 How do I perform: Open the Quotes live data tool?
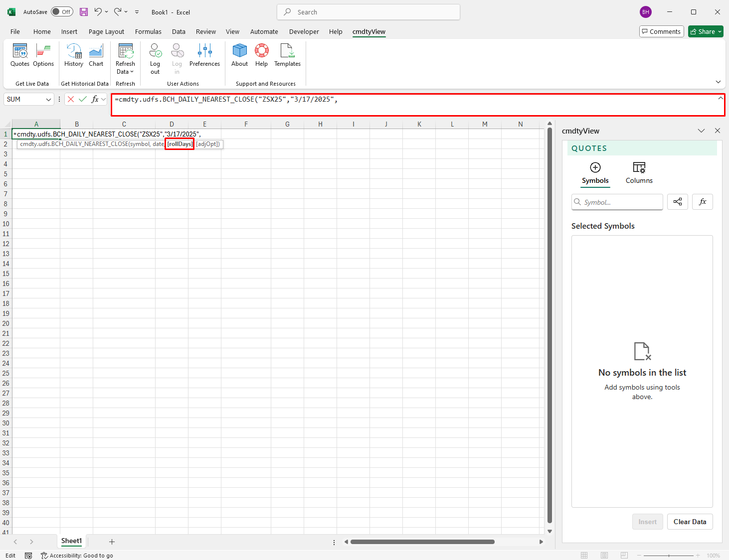[20, 55]
